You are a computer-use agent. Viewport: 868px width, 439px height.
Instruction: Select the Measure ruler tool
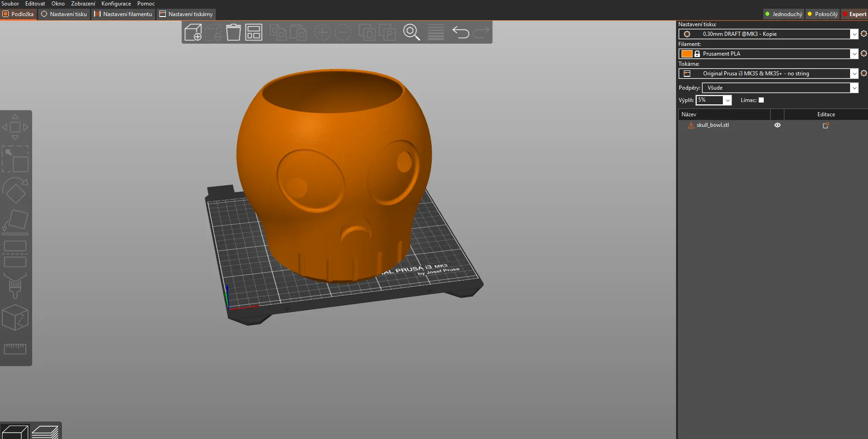(15, 349)
